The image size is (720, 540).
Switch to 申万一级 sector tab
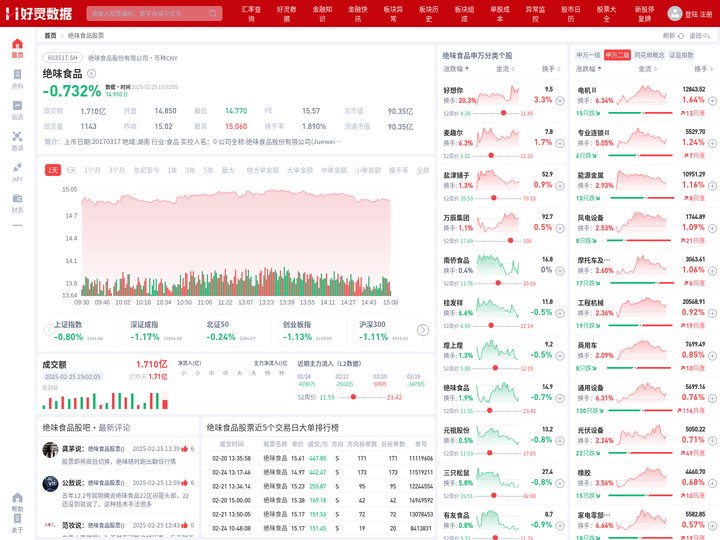589,55
